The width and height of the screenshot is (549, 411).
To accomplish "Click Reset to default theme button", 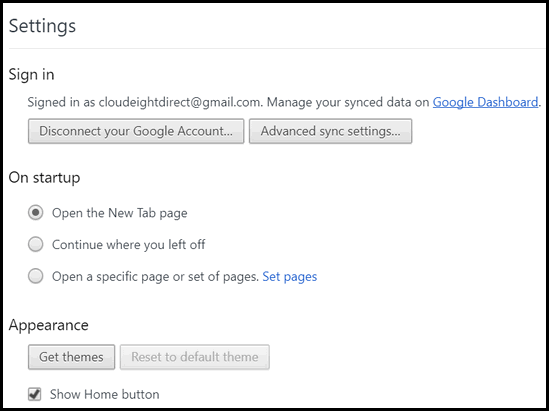I will pyautogui.click(x=195, y=357).
